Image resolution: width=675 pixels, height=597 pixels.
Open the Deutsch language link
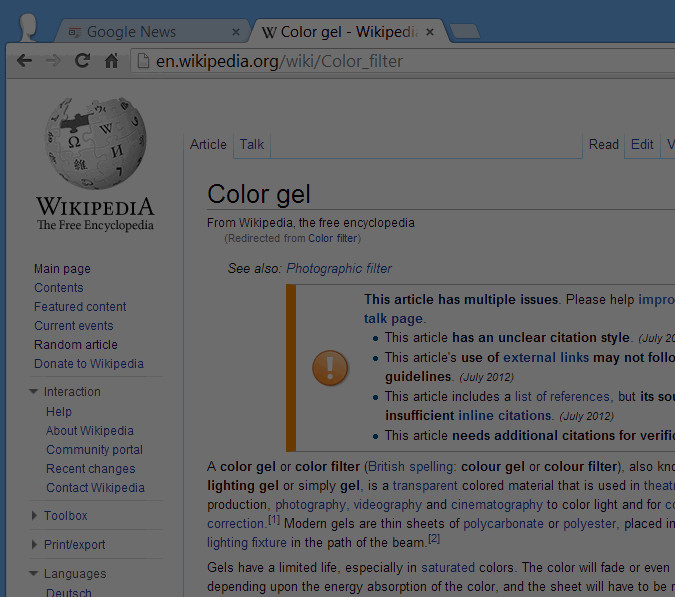click(68, 592)
